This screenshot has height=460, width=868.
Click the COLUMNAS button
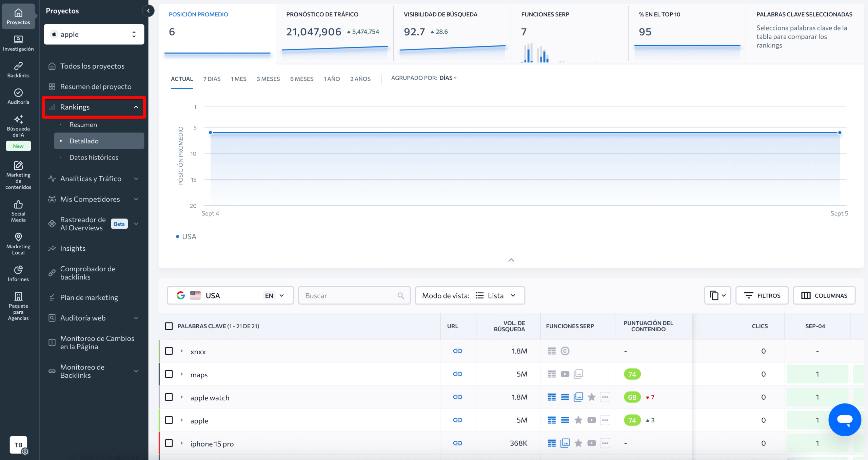(824, 295)
